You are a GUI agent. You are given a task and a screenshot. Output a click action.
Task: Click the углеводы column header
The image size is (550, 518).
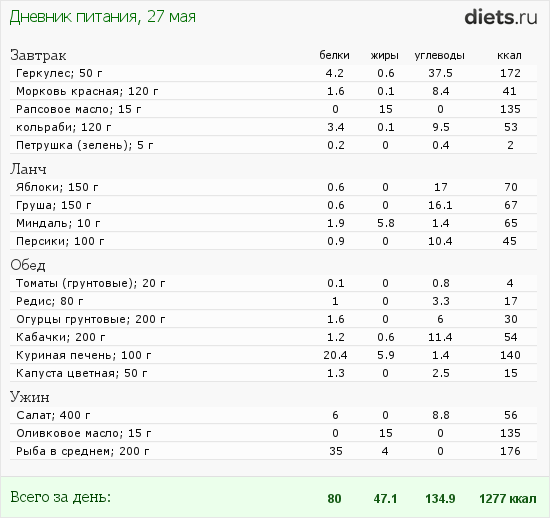coord(440,56)
